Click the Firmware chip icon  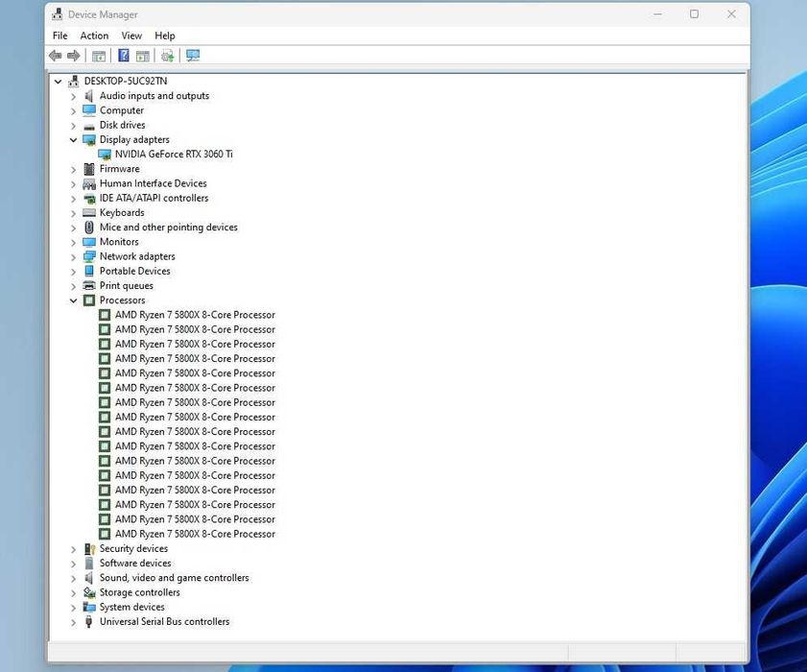coord(89,169)
